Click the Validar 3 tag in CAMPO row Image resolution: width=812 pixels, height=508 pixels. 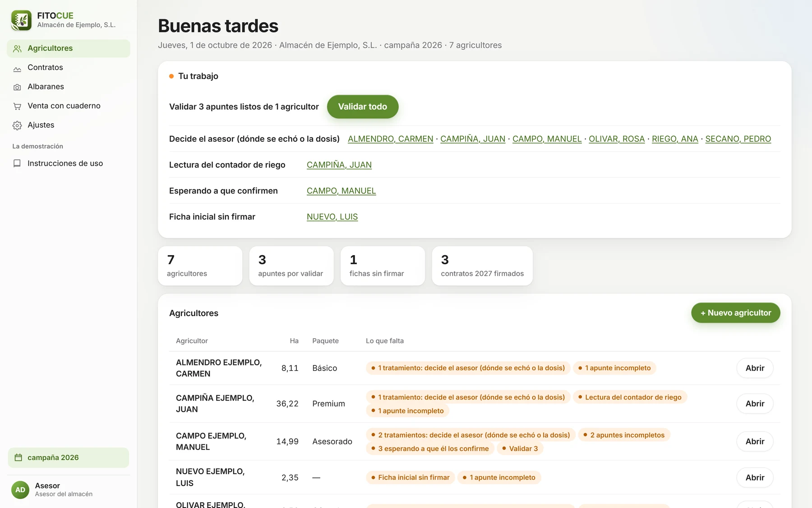[x=520, y=448]
